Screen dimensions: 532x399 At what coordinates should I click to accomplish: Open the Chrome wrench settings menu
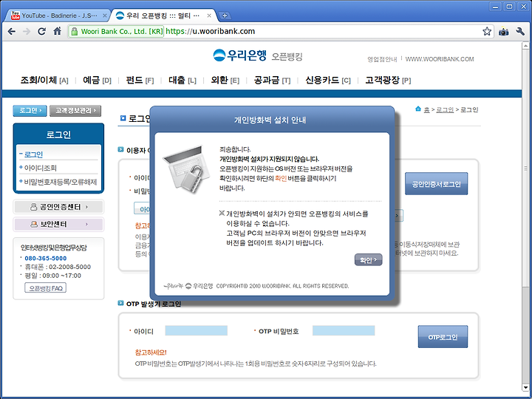520,32
